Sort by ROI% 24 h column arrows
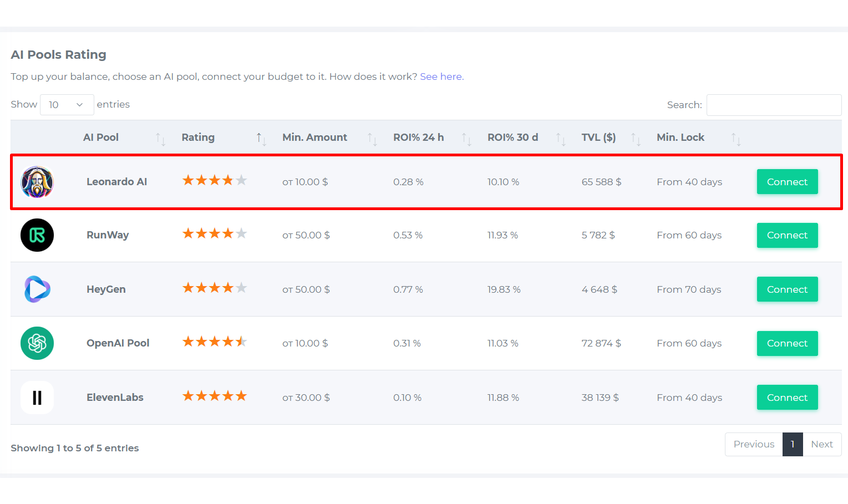This screenshot has height=504, width=848. (x=466, y=139)
